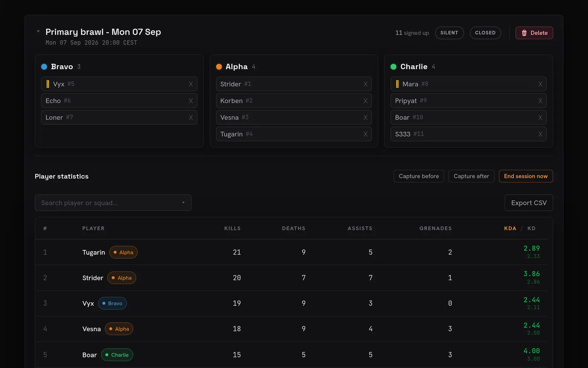Switch ratio display to KD

pos(531,229)
